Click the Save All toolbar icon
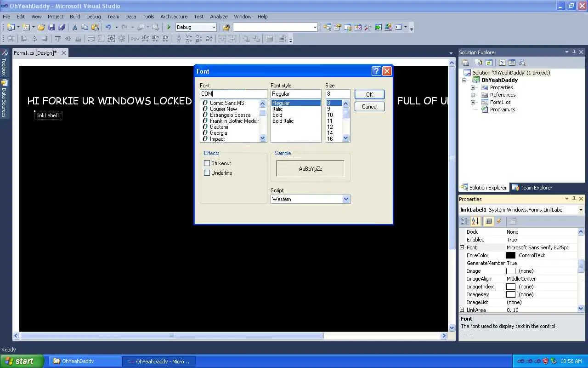 point(62,28)
